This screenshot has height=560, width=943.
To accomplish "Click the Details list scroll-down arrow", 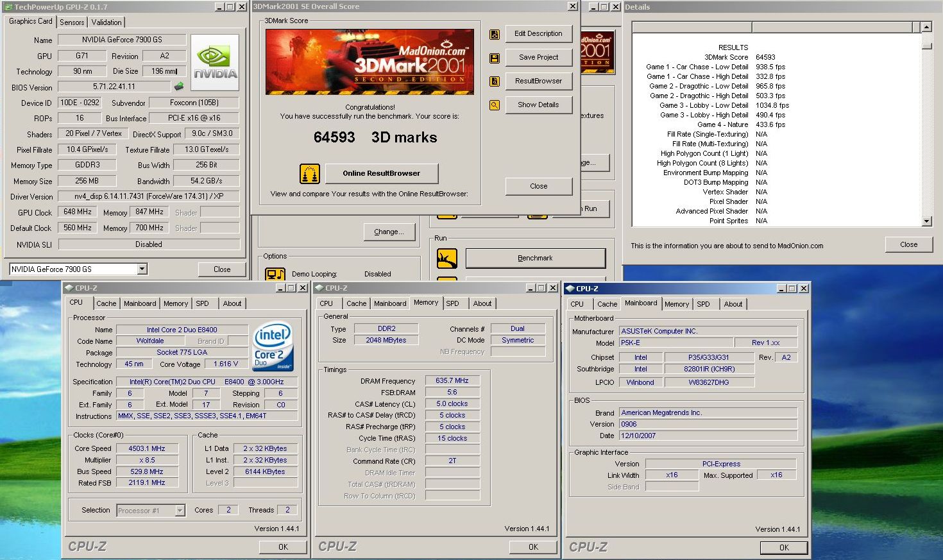I will 926,221.
